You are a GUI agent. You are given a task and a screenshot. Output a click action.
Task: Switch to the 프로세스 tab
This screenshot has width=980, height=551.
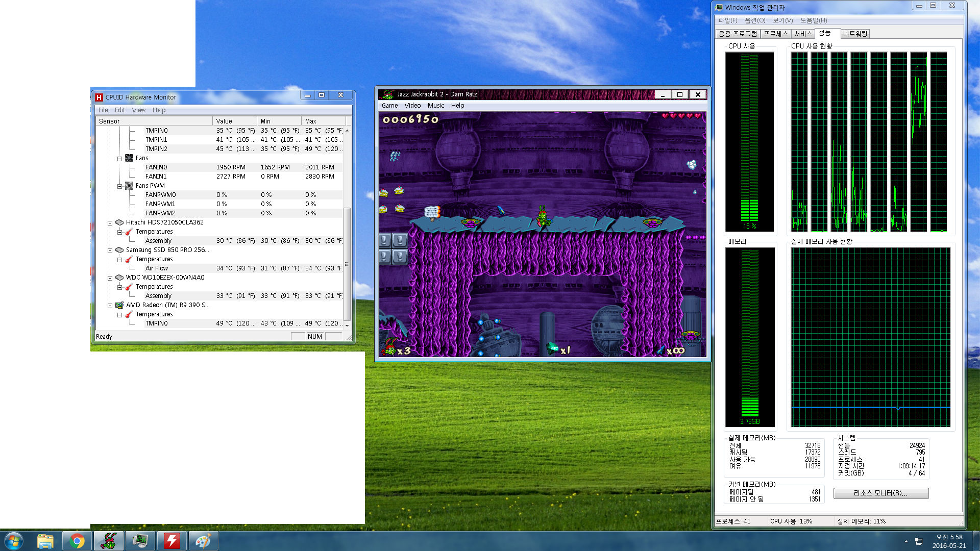(775, 34)
